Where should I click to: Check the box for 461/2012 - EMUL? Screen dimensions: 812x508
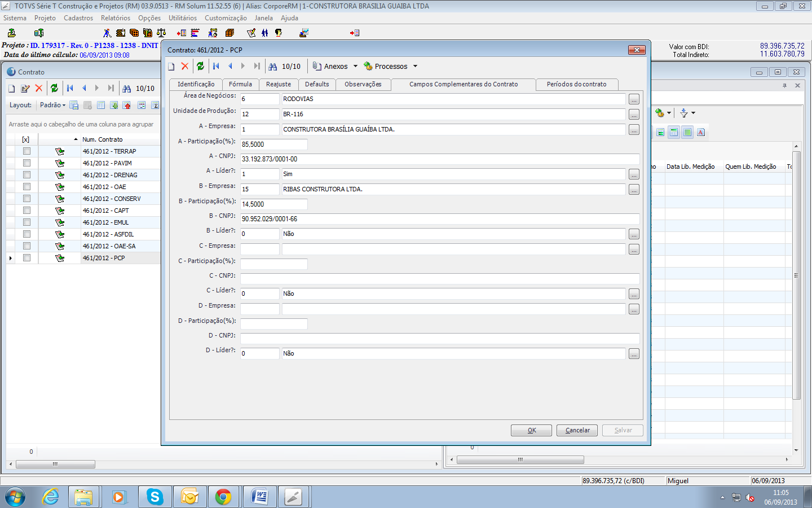click(x=27, y=222)
